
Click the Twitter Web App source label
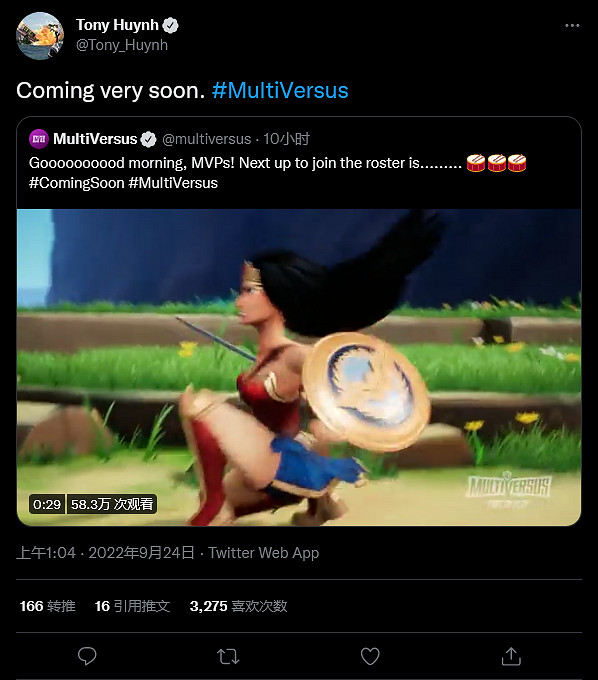pyautogui.click(x=264, y=553)
